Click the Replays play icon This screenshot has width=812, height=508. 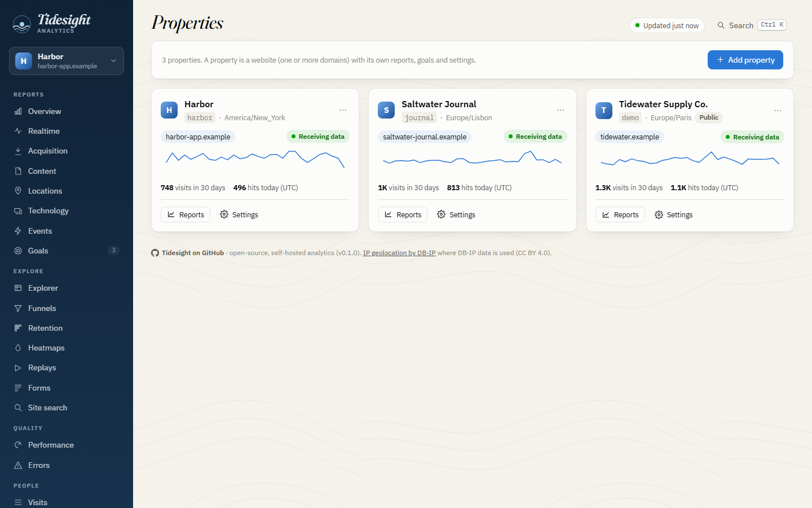(18, 367)
